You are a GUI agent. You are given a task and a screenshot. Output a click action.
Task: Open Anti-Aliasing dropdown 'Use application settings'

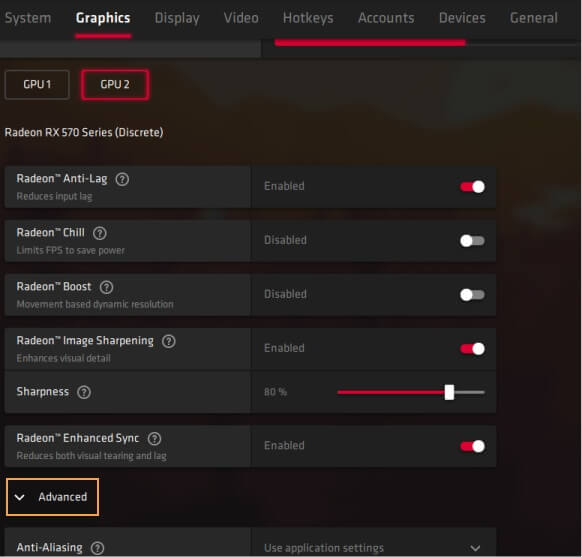point(373,547)
